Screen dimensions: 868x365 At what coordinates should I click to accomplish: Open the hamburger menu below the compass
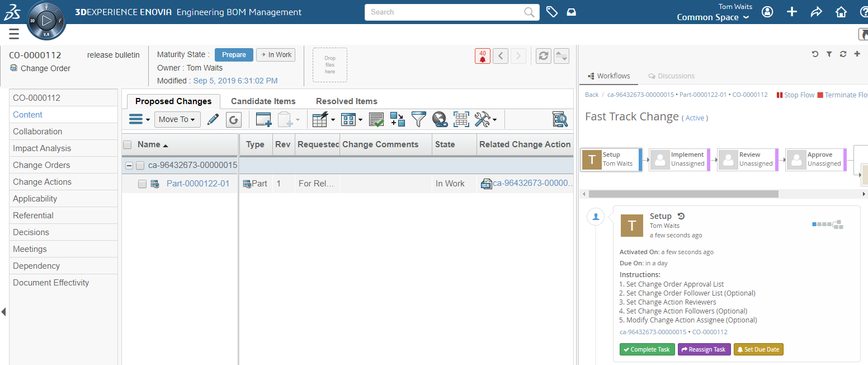coord(14,35)
